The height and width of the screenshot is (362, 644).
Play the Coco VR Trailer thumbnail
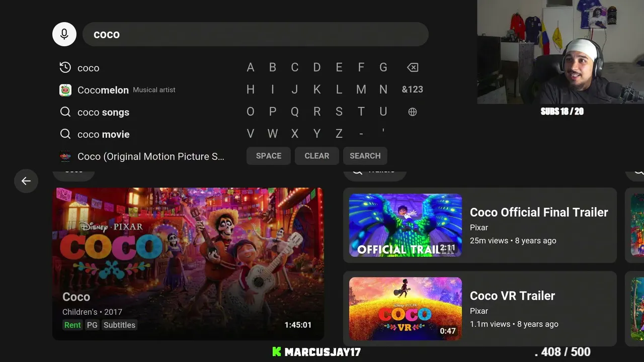406,309
